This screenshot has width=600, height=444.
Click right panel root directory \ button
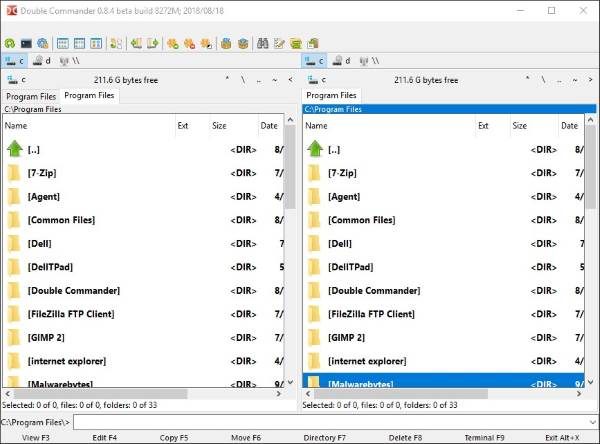(x=543, y=80)
